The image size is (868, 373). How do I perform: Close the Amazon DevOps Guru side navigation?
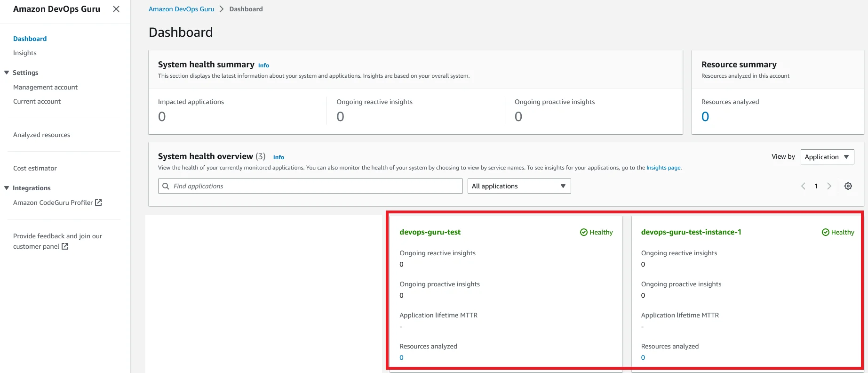pos(116,9)
